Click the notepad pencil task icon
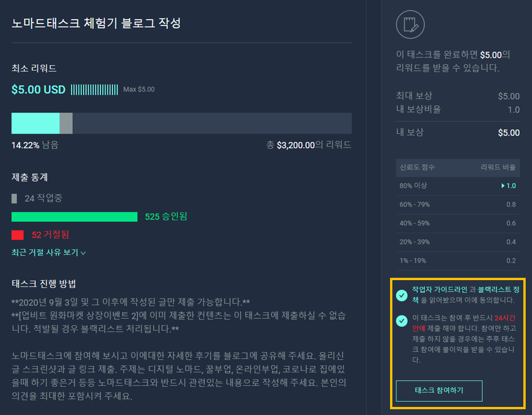 pyautogui.click(x=410, y=24)
